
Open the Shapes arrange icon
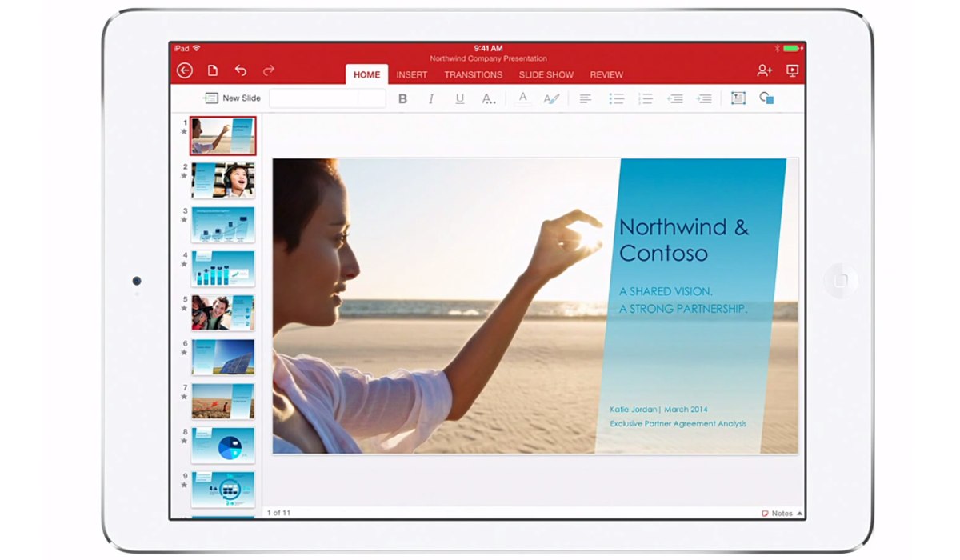(766, 98)
